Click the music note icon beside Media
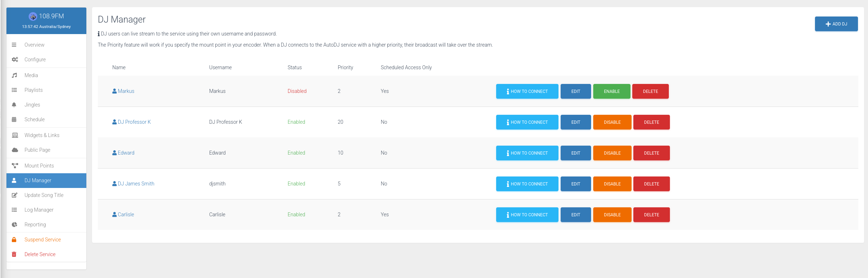The width and height of the screenshot is (868, 278). (x=14, y=75)
